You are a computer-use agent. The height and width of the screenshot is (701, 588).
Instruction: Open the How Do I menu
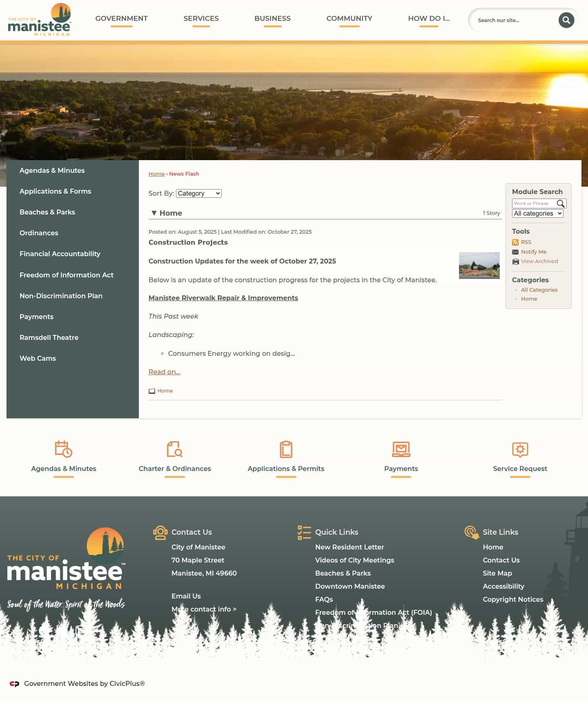coord(429,18)
